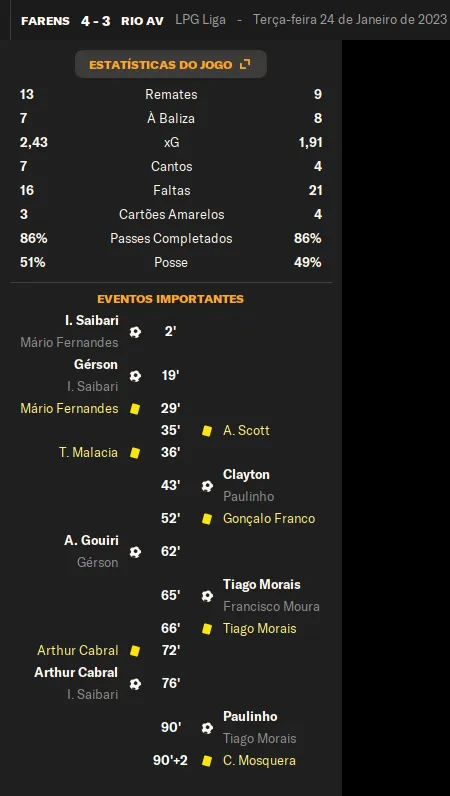
Task: Click C. Mosquera's yellow card icon
Action: [x=207, y=760]
